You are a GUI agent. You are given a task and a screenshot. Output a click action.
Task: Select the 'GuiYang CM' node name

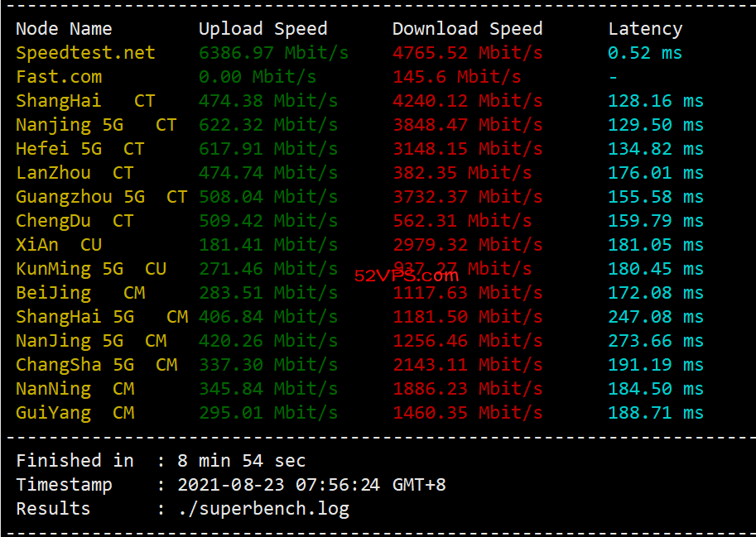point(75,414)
